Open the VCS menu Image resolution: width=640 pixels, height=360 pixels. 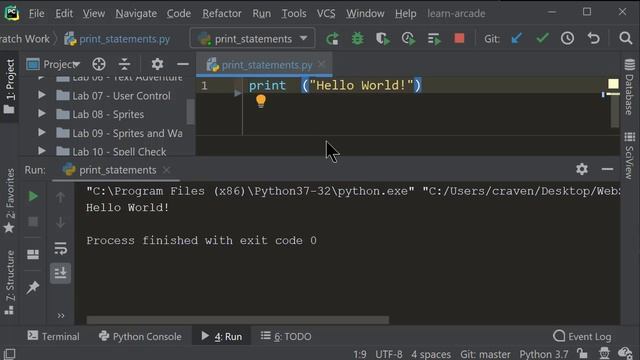tap(326, 13)
